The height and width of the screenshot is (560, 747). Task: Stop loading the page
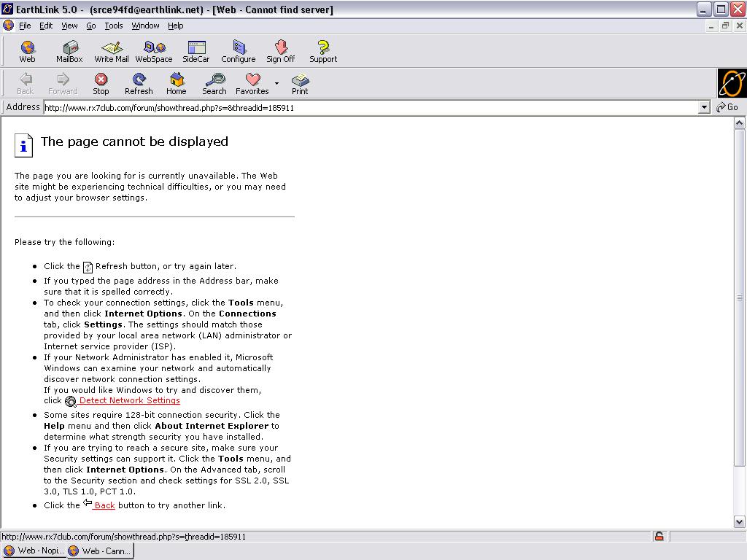pyautogui.click(x=101, y=83)
